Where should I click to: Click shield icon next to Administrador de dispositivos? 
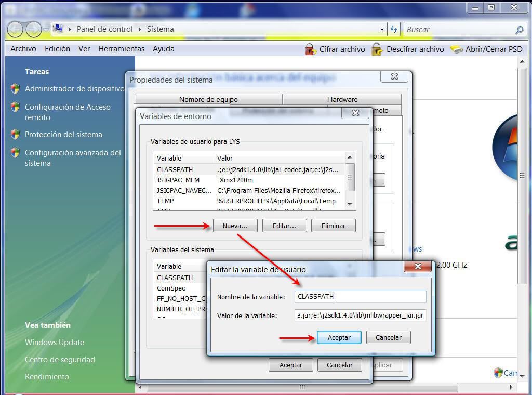(x=15, y=88)
